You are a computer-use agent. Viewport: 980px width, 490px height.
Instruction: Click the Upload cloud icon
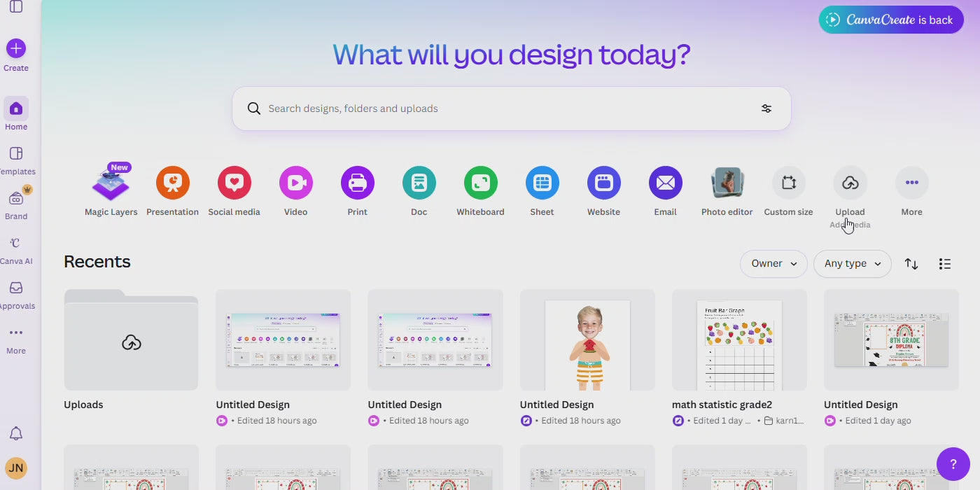(850, 183)
